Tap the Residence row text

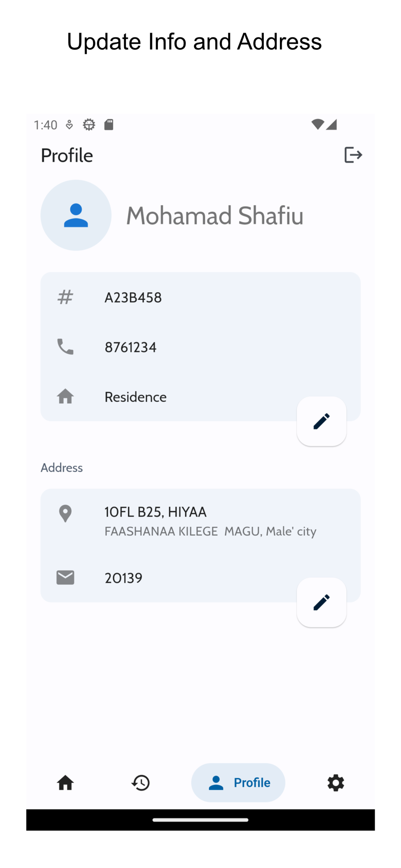coord(135,397)
